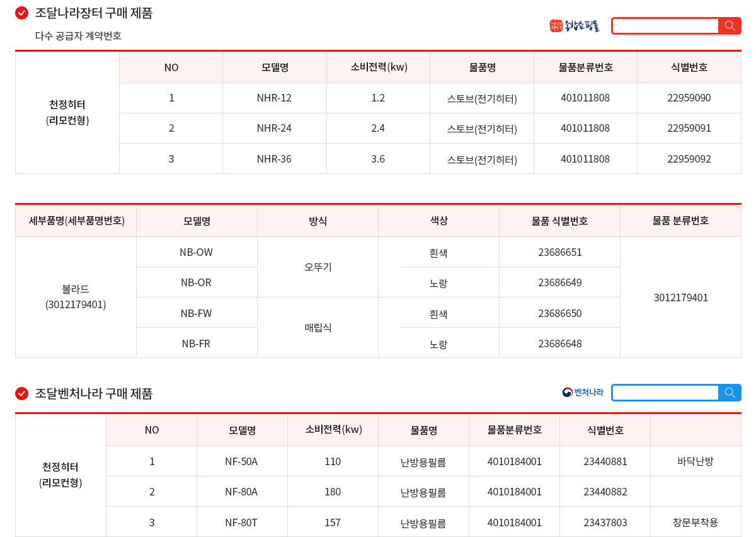This screenshot has width=756, height=537.
Task: Click 3012179401 in 물품 분류번호 column
Action: (680, 297)
